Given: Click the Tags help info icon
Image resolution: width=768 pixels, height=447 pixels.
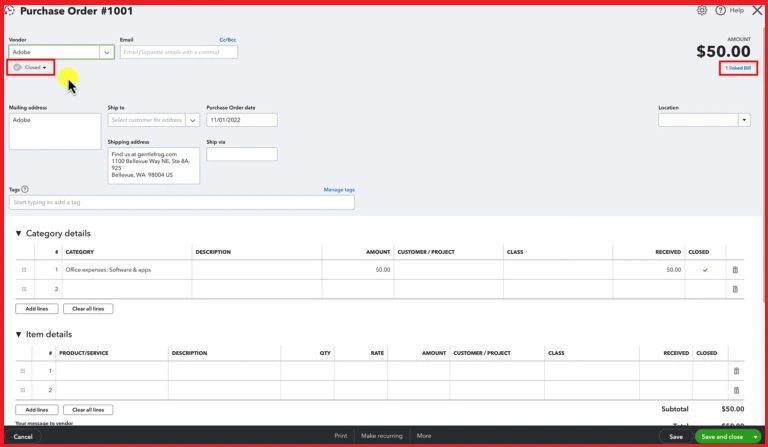Looking at the screenshot, I should pos(25,189).
